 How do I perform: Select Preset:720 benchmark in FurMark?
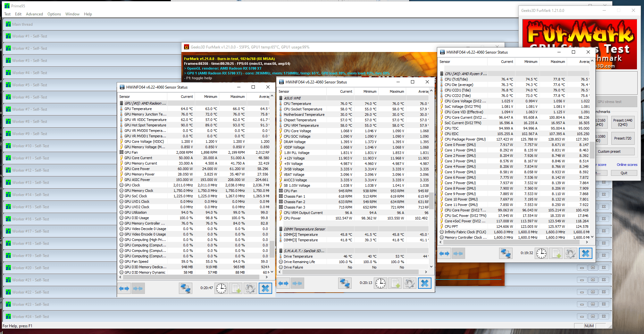[623, 138]
